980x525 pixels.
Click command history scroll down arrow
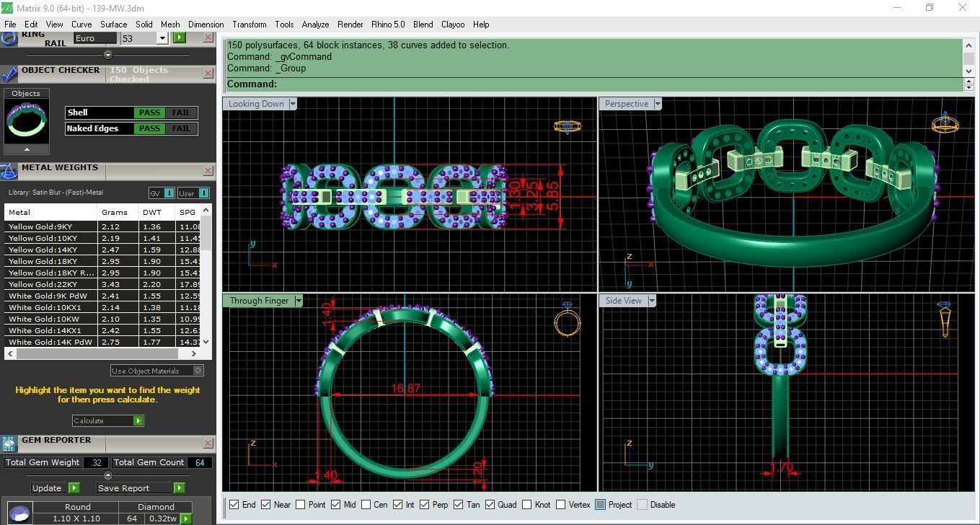coord(968,71)
